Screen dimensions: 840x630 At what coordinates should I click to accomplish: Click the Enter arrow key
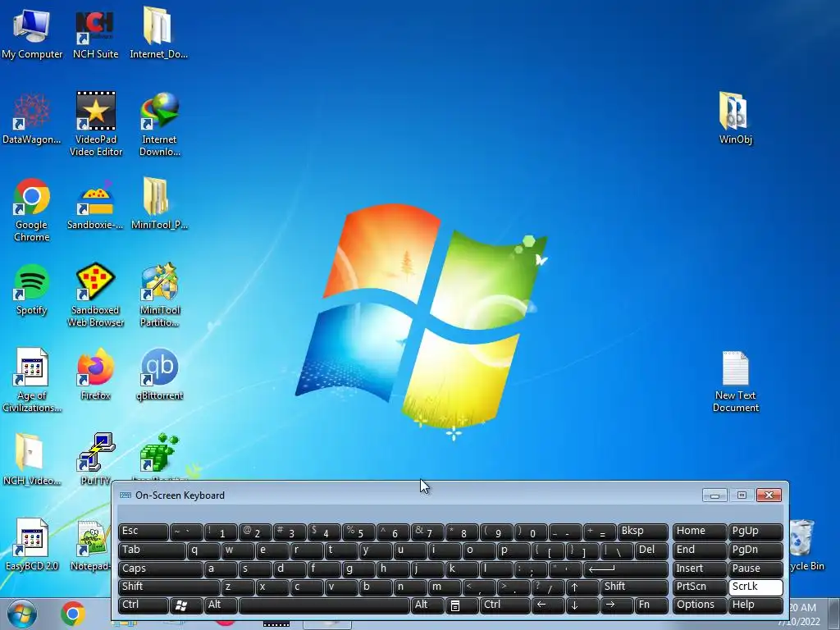tap(626, 568)
